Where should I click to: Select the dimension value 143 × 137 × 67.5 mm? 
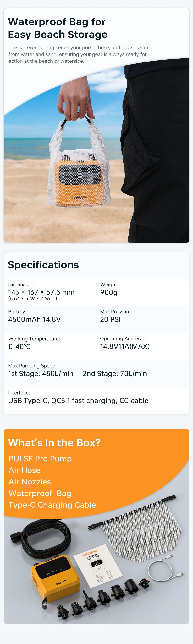41,292
